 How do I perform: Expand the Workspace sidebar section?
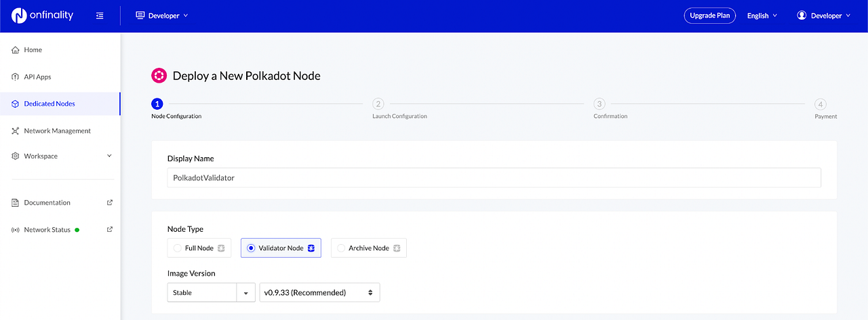(60, 156)
